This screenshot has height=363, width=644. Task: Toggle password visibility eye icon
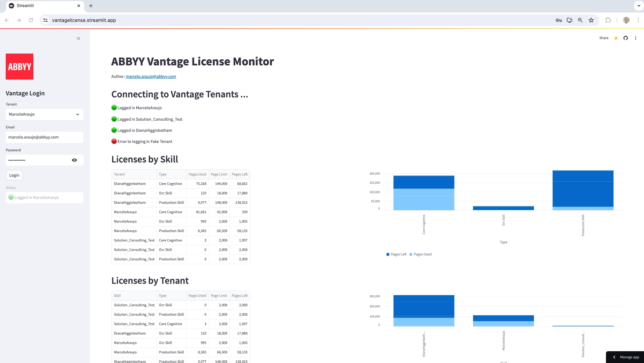click(x=74, y=160)
